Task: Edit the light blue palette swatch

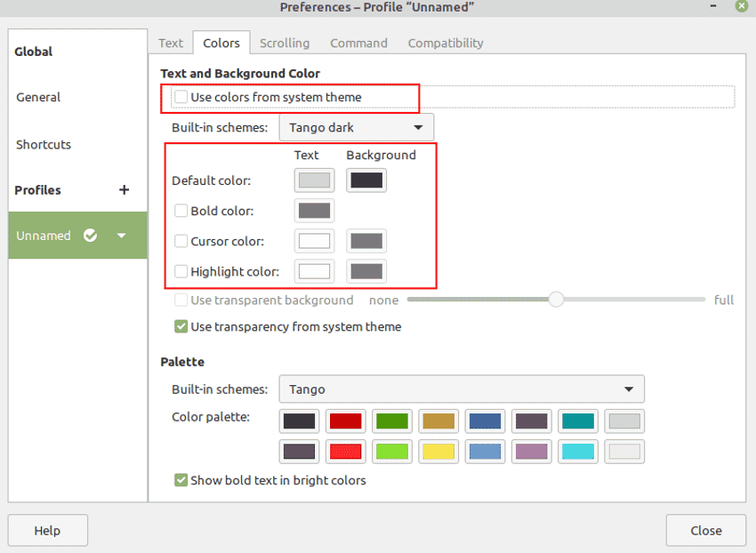Action: pos(485,452)
